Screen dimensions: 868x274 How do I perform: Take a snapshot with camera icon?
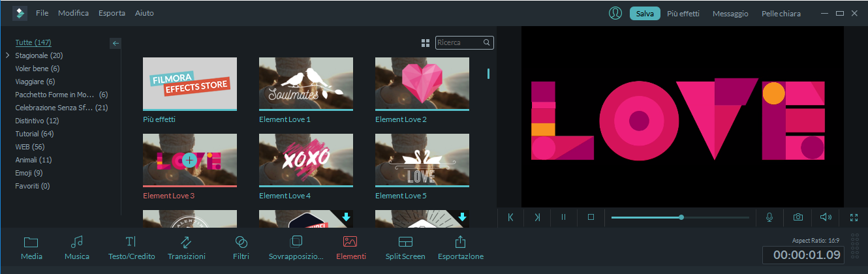pos(798,217)
